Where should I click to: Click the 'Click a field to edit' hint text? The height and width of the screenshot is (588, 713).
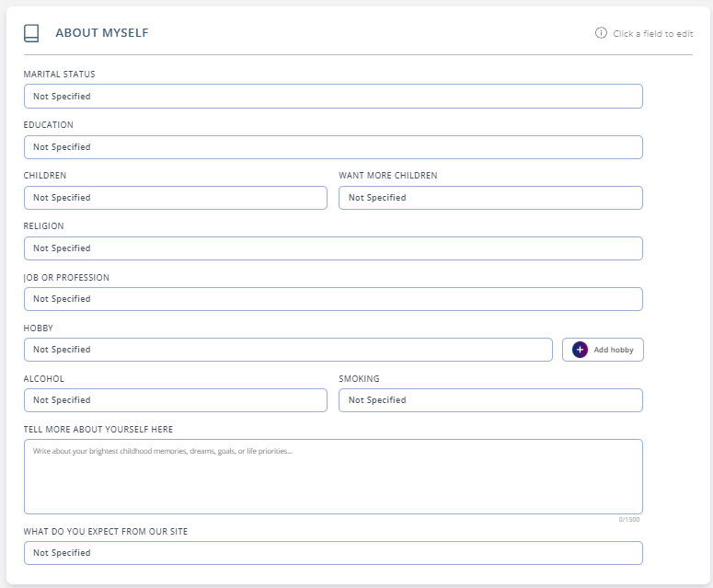click(x=652, y=34)
